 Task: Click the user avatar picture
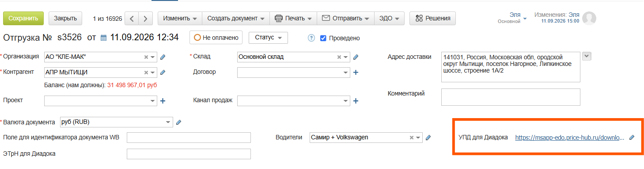[589, 18]
